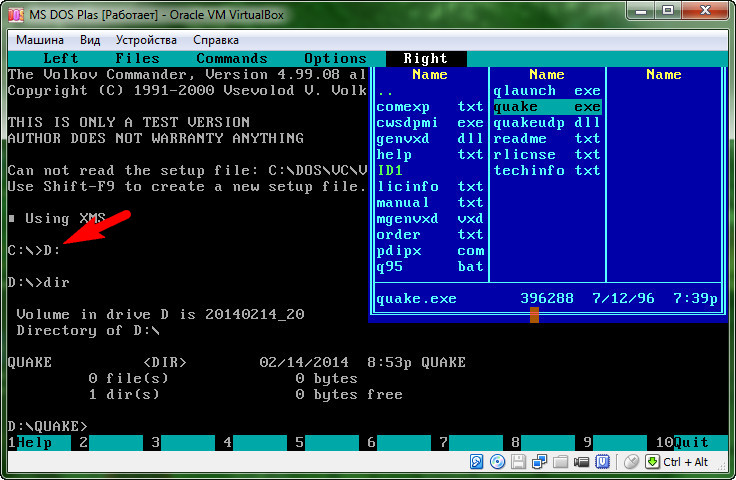Viewport: 736px width, 480px height.
Task: Select the pdipx com file
Action: pos(429,251)
